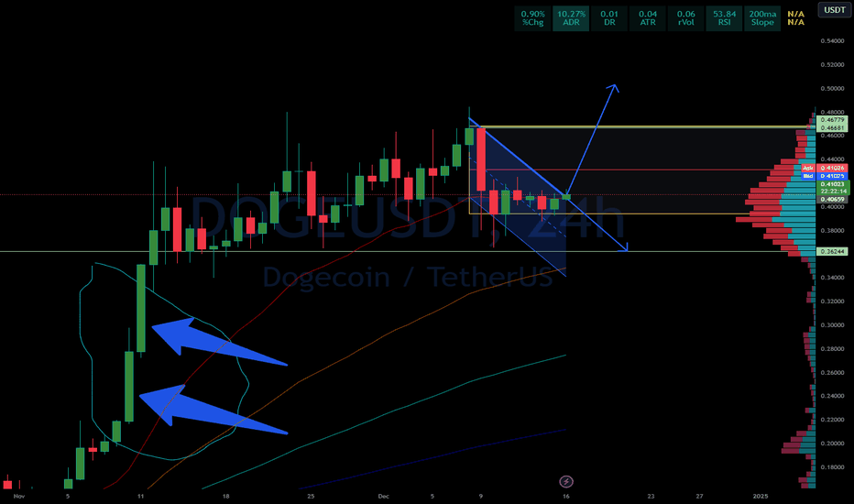This screenshot has width=854, height=504.
Task: Click the lightning bolt icon above the date axis
Action: pos(566,481)
